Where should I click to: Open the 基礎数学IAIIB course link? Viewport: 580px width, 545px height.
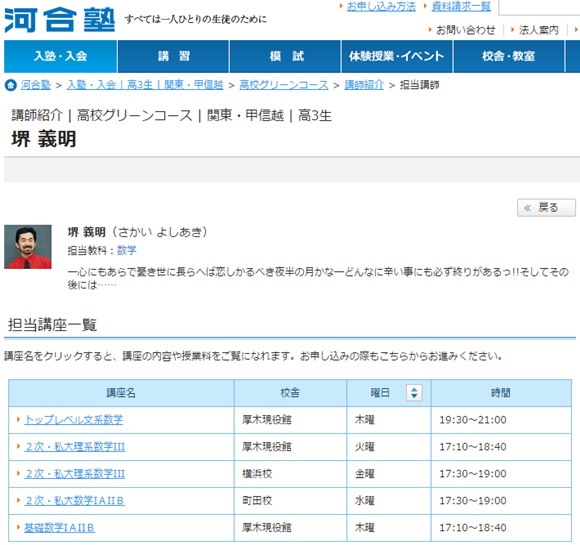point(60,528)
